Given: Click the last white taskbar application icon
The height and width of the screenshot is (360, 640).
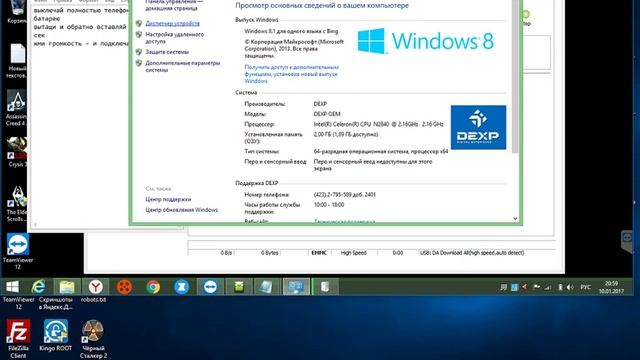Looking at the screenshot, I should coord(325,287).
